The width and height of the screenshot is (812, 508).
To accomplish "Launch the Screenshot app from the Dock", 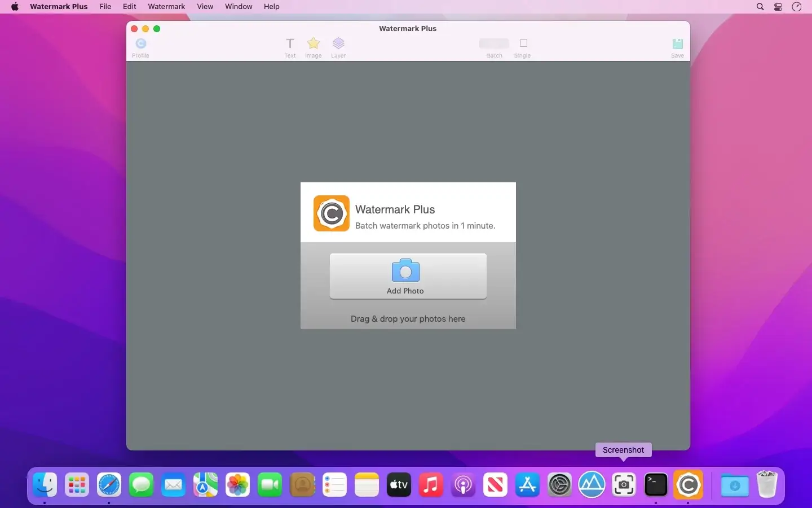I will coord(624,485).
